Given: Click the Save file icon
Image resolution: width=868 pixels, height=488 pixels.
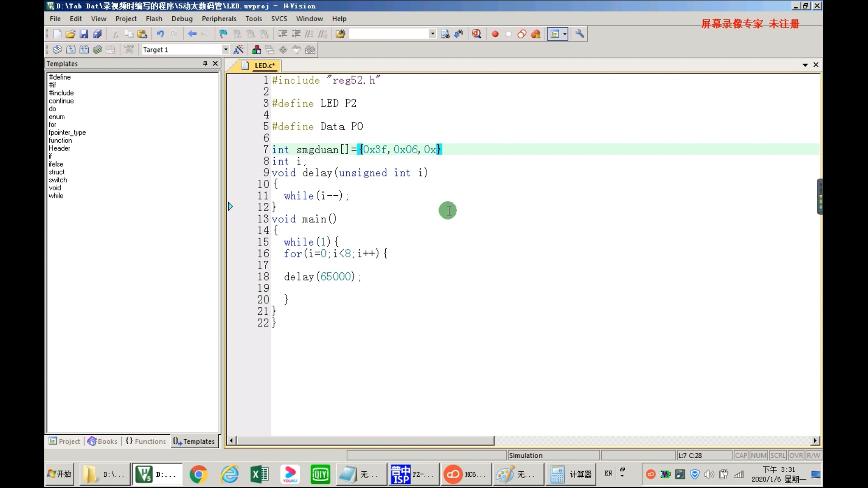Looking at the screenshot, I should [x=84, y=34].
